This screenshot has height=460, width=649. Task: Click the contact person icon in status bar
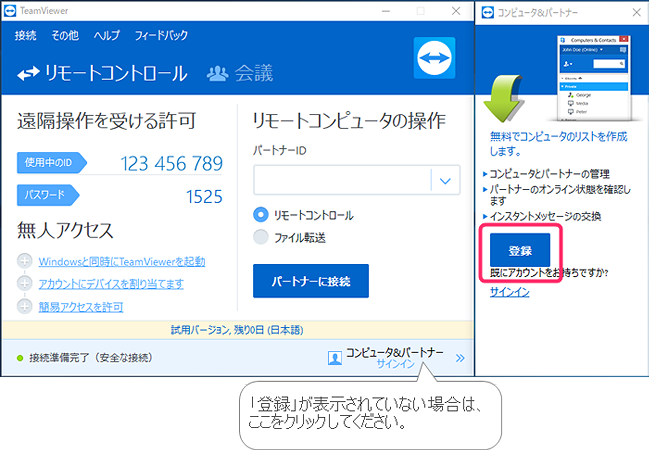coord(334,358)
